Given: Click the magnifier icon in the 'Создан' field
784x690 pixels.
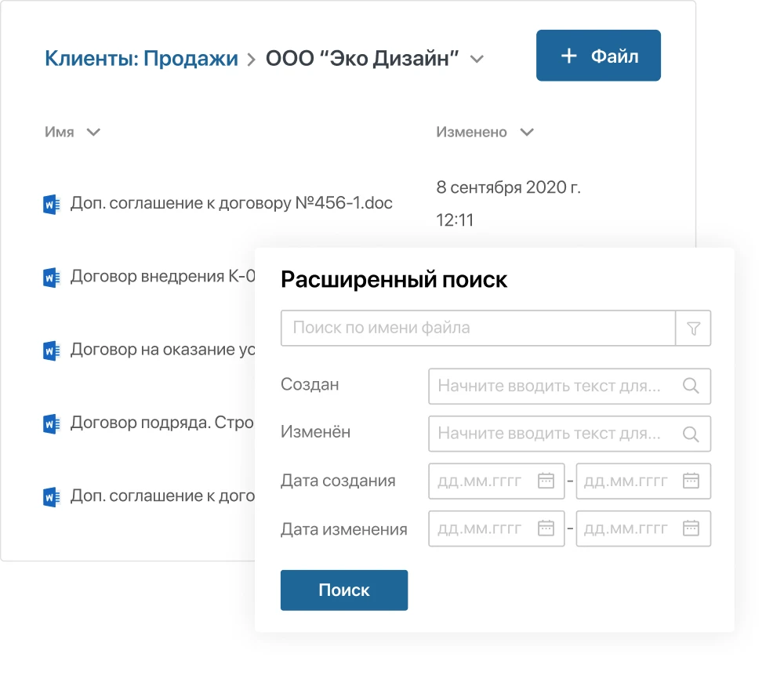Looking at the screenshot, I should tap(691, 386).
